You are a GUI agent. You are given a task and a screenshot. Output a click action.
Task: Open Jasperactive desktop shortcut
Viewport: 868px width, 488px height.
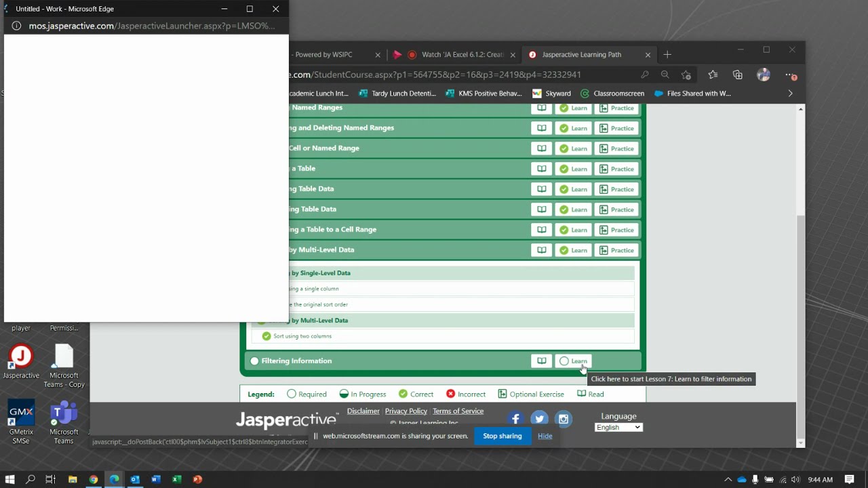coord(21,363)
